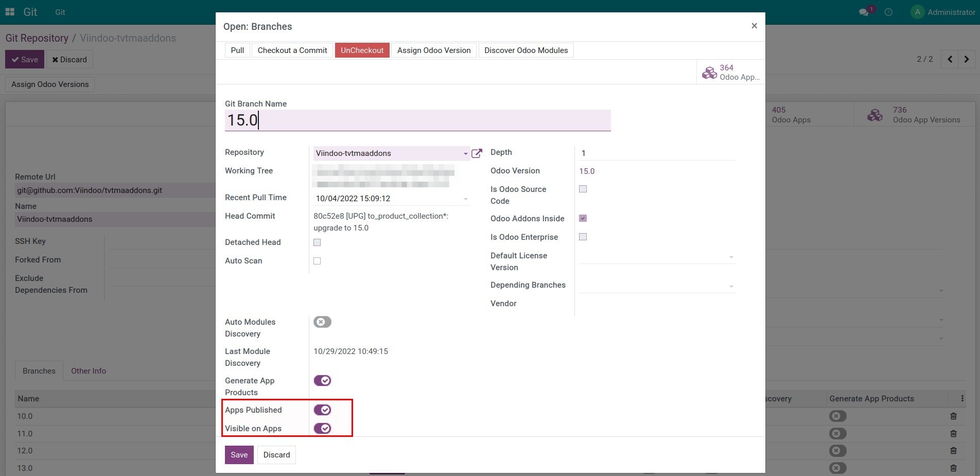Expand the Depending Branches dropdown

coord(731,286)
